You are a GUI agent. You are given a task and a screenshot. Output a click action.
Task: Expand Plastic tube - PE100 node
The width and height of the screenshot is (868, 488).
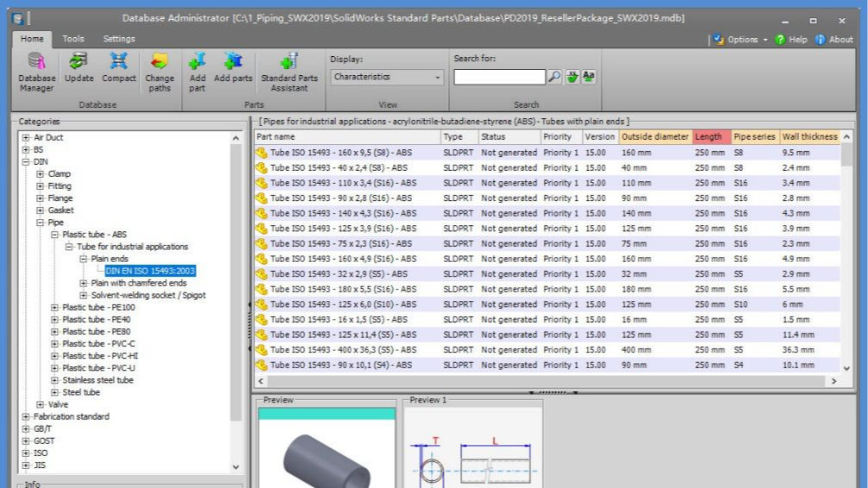point(54,308)
